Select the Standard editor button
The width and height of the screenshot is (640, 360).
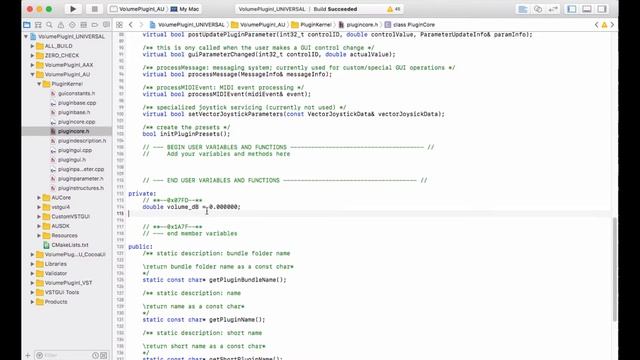pyautogui.click(x=523, y=9)
